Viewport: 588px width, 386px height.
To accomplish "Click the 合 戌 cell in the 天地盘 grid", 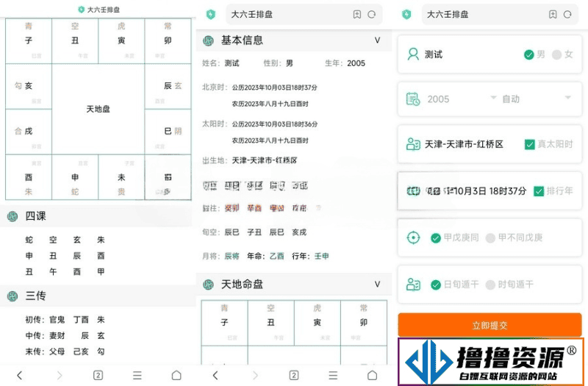I will (29, 132).
